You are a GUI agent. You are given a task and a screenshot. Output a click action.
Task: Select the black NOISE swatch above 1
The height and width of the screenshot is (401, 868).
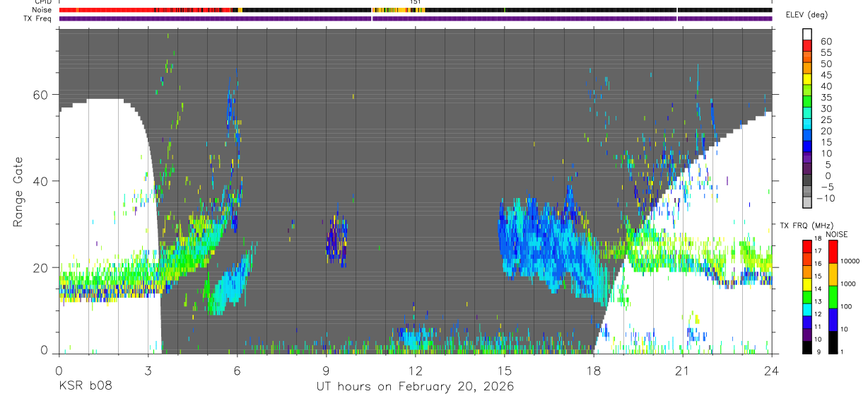point(833,342)
